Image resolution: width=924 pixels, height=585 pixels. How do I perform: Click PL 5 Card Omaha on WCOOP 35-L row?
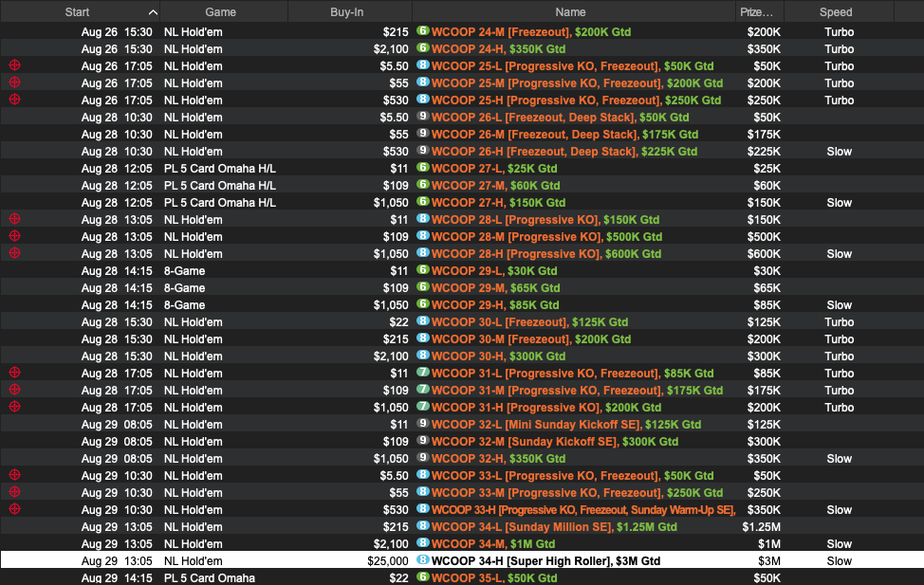point(210,578)
